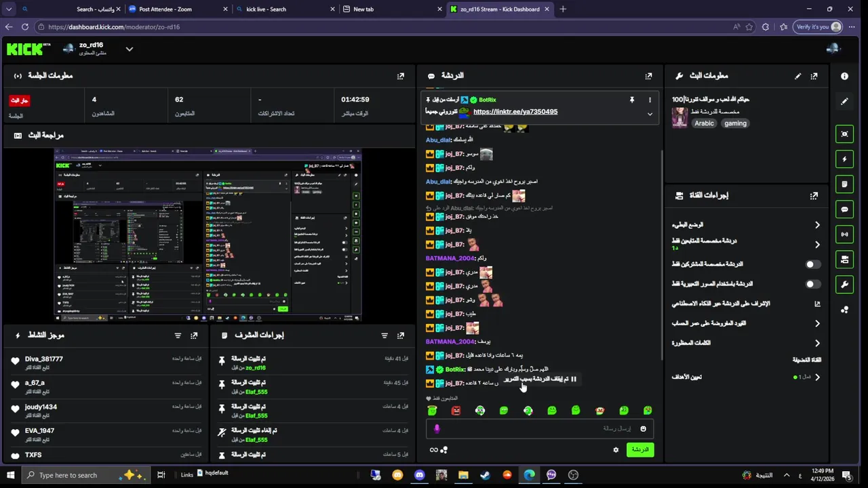Open the profile avatar menu in the dashboard header
This screenshot has width=868, height=488.
point(833,48)
